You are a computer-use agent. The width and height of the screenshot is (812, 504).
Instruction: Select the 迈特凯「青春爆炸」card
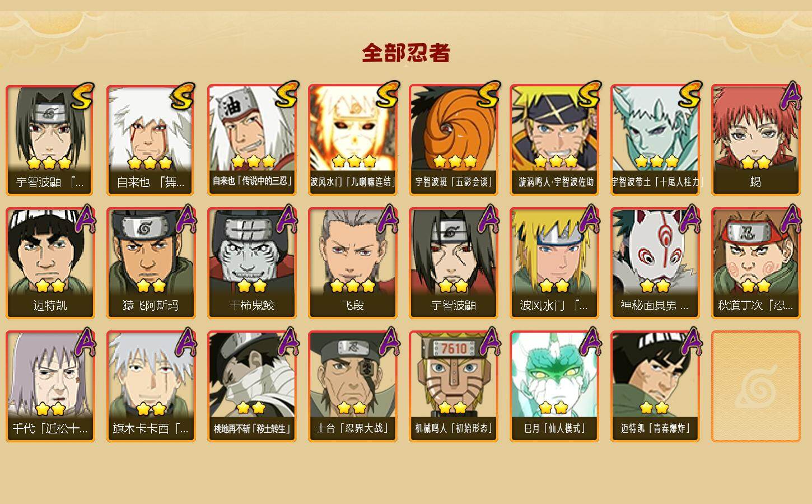tap(655, 386)
